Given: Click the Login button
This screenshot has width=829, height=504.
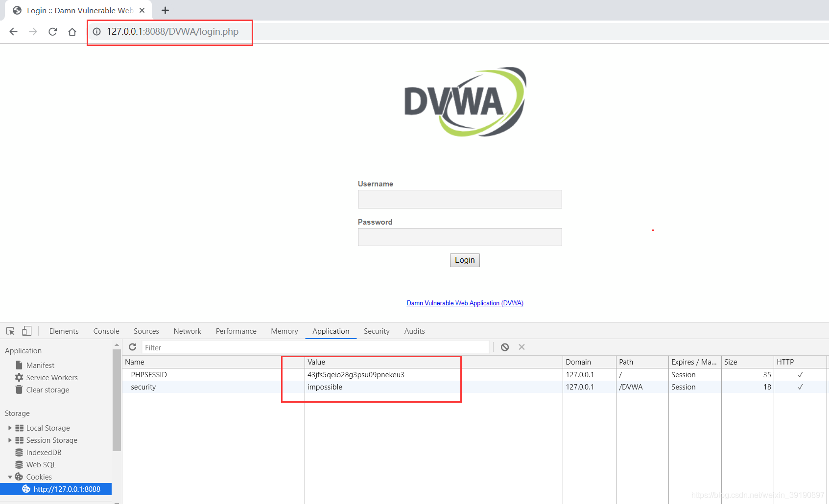Looking at the screenshot, I should 465,260.
